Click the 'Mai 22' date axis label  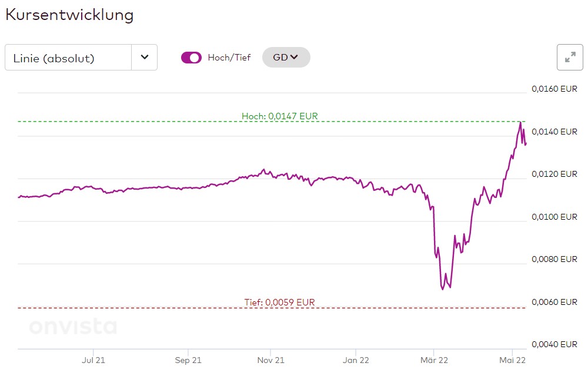coord(512,359)
